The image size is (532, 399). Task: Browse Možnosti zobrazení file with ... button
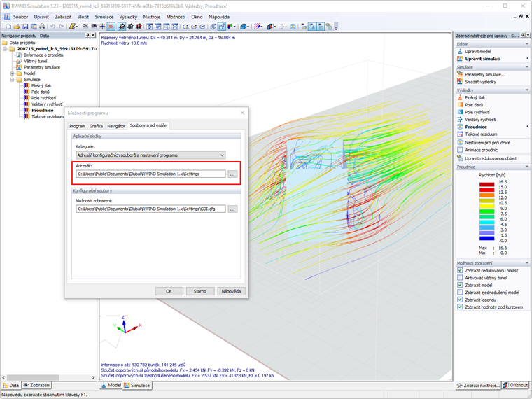point(232,209)
